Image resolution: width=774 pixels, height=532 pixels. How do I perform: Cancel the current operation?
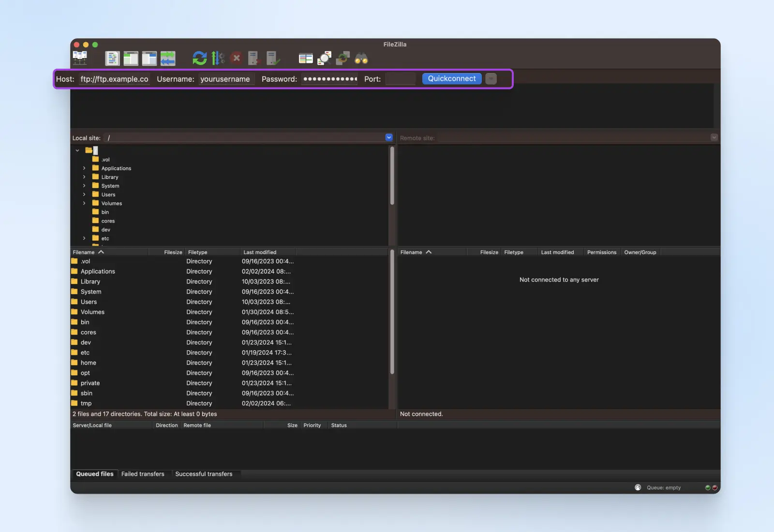point(237,59)
